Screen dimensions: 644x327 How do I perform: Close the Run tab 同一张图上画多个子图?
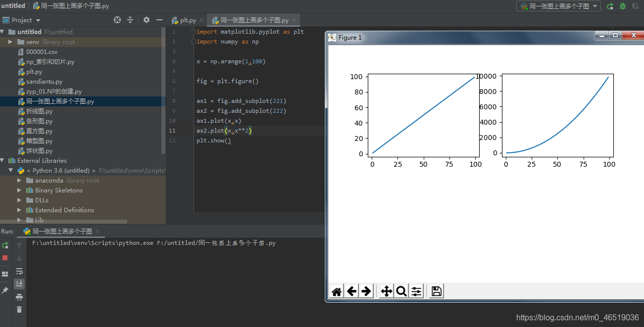coord(98,232)
